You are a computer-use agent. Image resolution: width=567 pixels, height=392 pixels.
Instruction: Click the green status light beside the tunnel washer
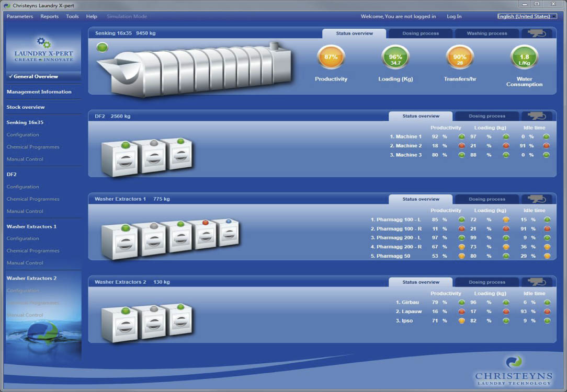103,48
